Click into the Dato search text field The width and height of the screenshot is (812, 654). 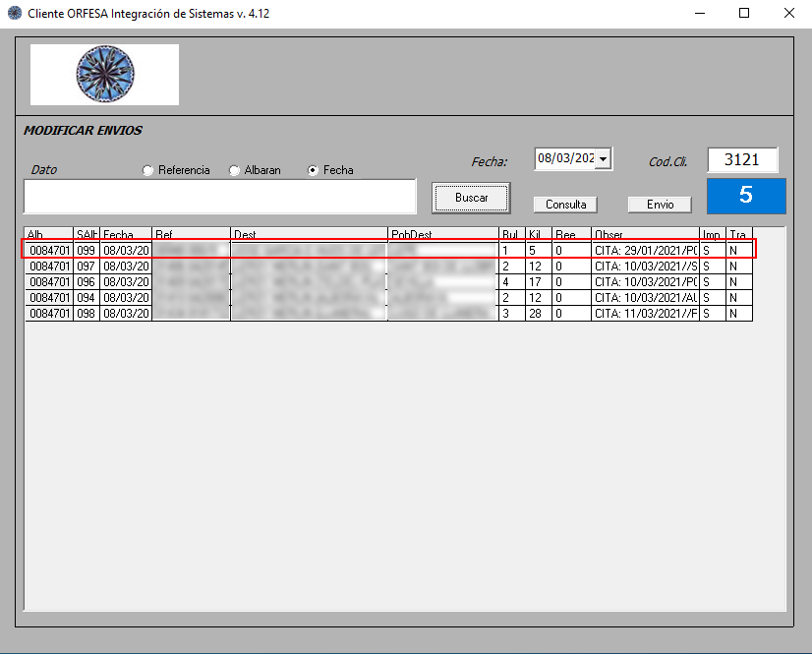219,197
